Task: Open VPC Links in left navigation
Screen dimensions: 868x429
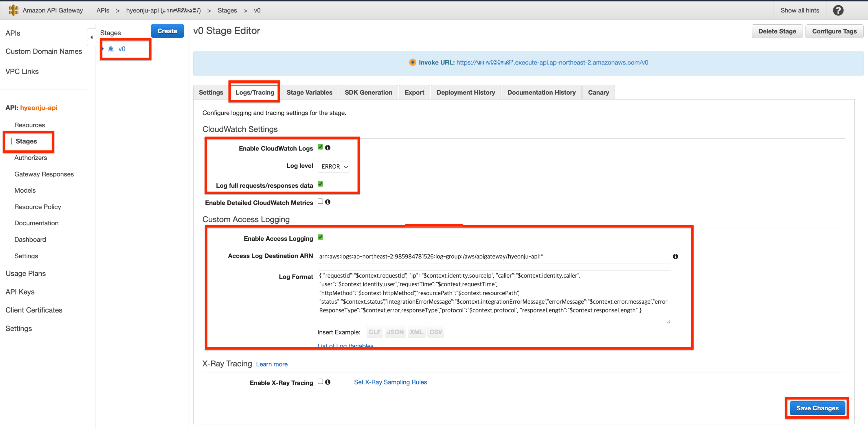Action: 22,71
